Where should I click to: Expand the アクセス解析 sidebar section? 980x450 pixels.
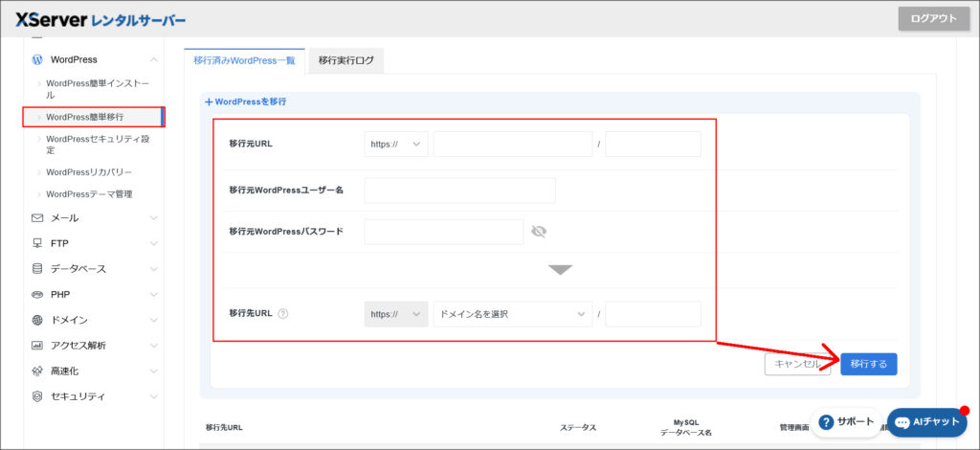tap(154, 346)
